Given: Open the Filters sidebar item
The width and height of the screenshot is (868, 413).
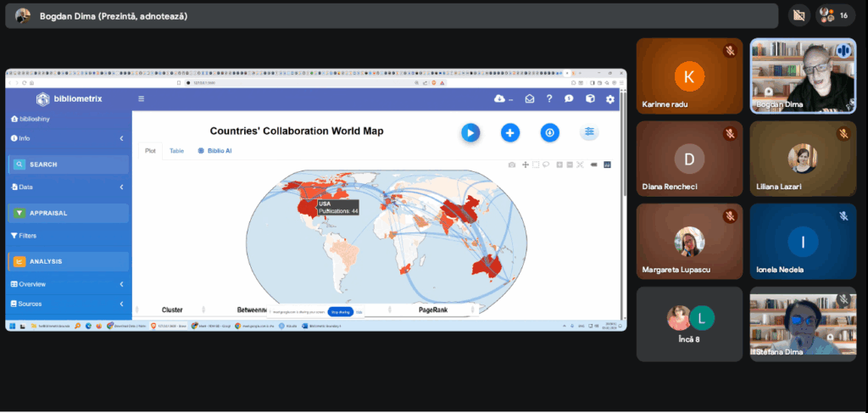Looking at the screenshot, I should pyautogui.click(x=24, y=236).
